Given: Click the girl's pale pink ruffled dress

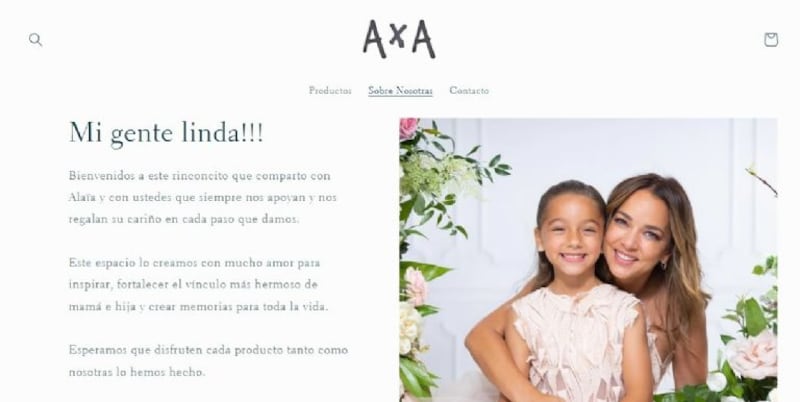Looking at the screenshot, I should (x=577, y=343).
